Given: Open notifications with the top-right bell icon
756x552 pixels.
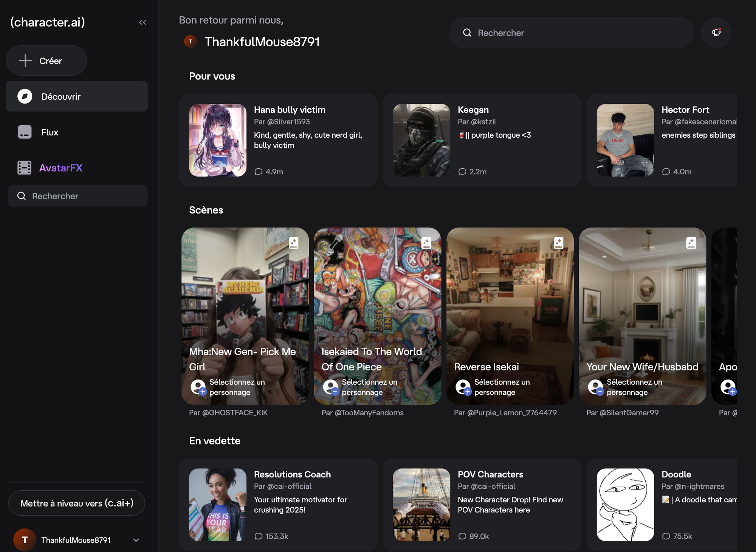Looking at the screenshot, I should [x=716, y=33].
